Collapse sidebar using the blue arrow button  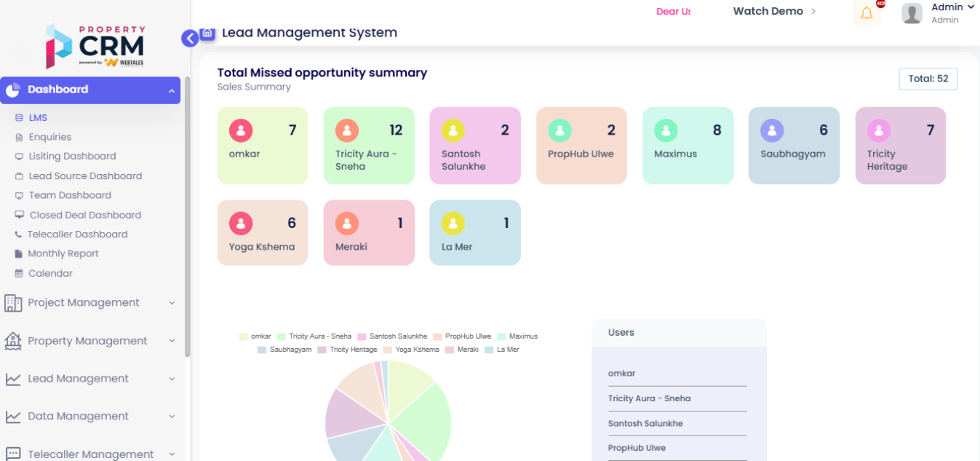[x=190, y=39]
